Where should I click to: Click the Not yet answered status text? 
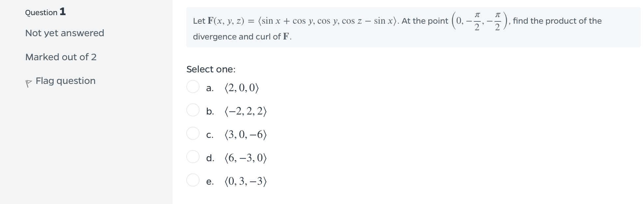pyautogui.click(x=65, y=33)
